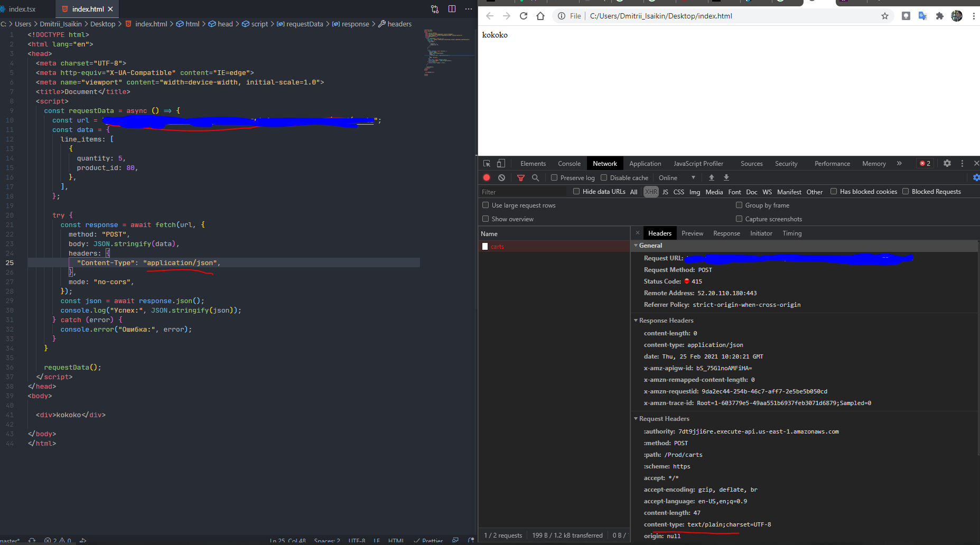Image resolution: width=980 pixels, height=545 pixels.
Task: Stop recording the network log
Action: 487,178
